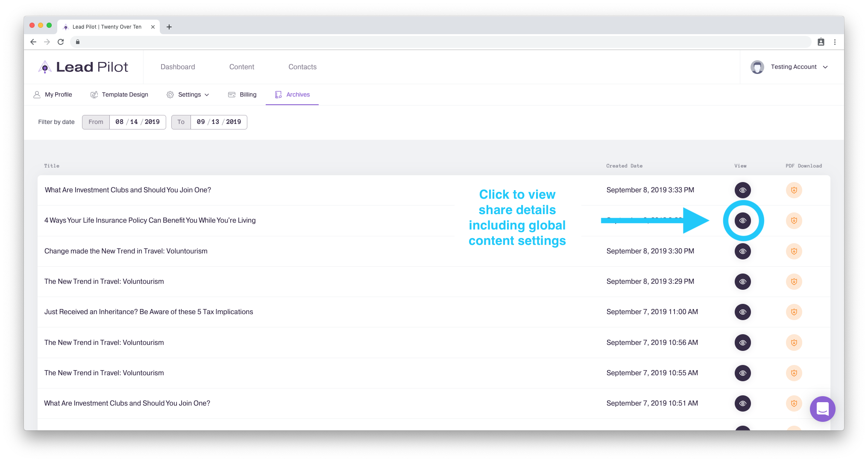This screenshot has height=462, width=868.
Task: Open the chat support widget
Action: (x=822, y=409)
